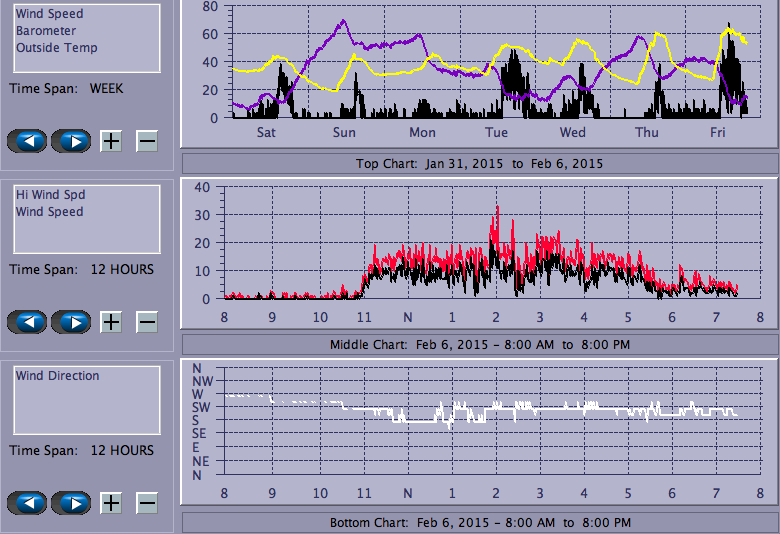The height and width of the screenshot is (534, 780).
Task: Click the top chart forward arrow button
Action: pos(72,141)
